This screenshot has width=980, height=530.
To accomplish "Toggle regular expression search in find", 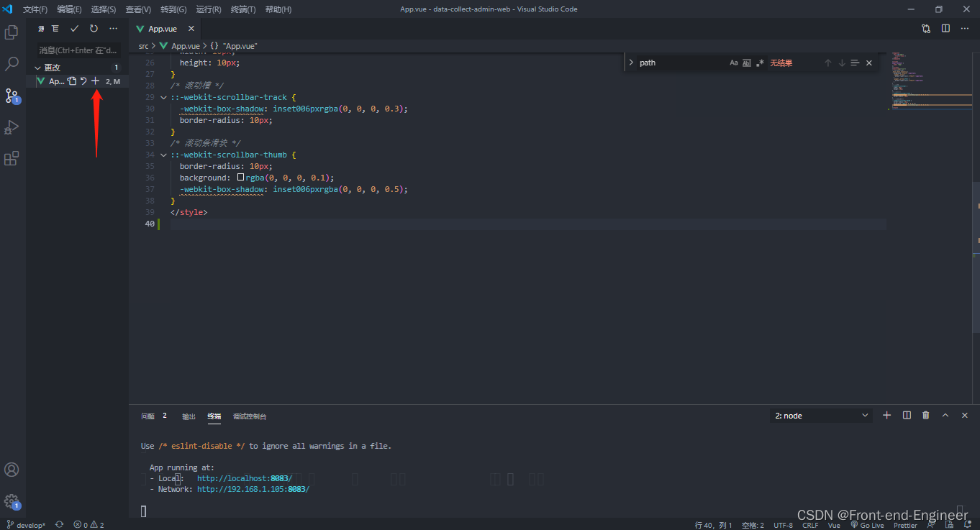I will (760, 63).
